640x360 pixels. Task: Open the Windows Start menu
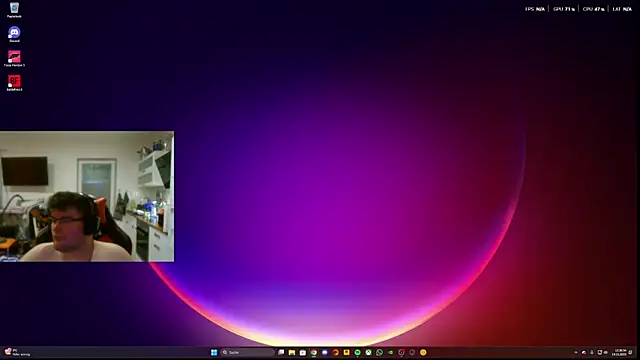point(214,352)
